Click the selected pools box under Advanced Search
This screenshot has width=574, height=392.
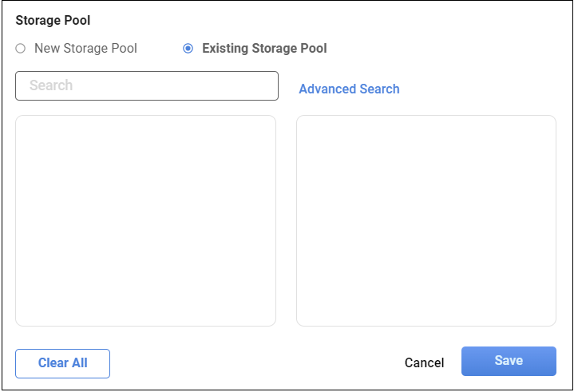[426, 220]
